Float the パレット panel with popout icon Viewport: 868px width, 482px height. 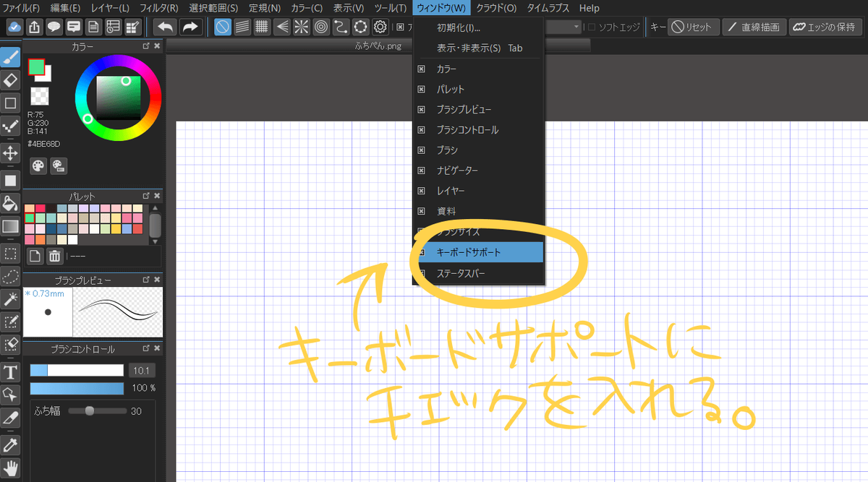point(146,196)
